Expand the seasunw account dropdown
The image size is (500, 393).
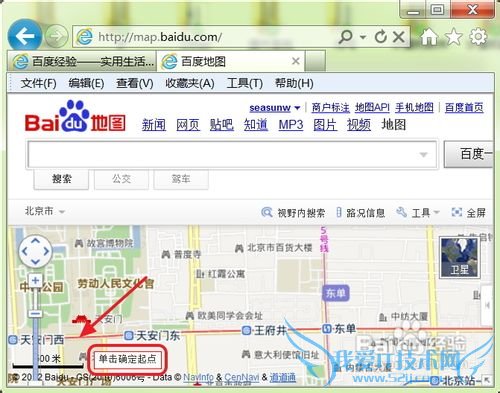pyautogui.click(x=297, y=108)
